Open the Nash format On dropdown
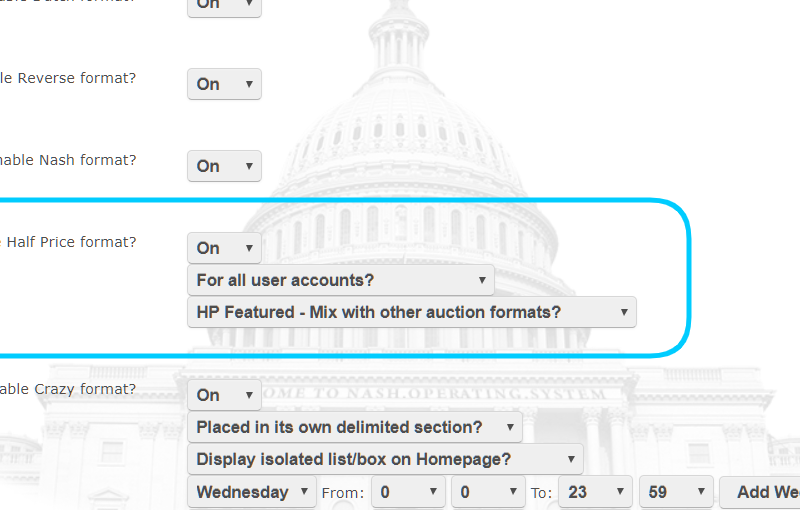The height and width of the screenshot is (510, 800). coord(224,166)
